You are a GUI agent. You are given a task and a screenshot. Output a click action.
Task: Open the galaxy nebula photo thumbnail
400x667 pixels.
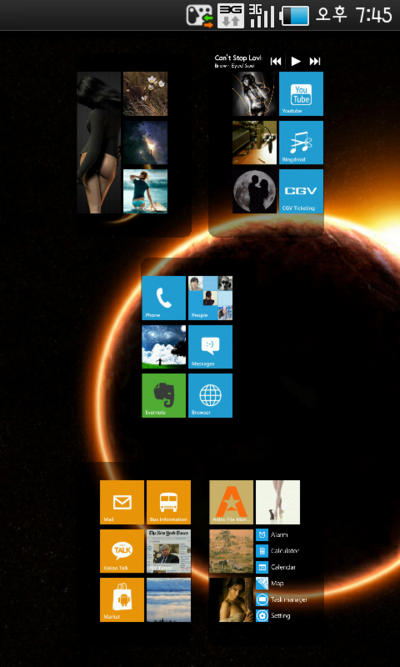coord(145,143)
